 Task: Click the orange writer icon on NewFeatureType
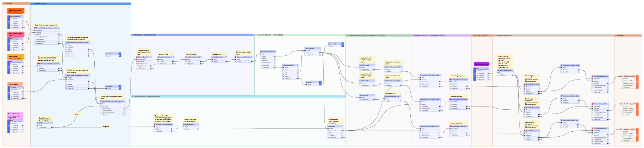tap(637, 82)
